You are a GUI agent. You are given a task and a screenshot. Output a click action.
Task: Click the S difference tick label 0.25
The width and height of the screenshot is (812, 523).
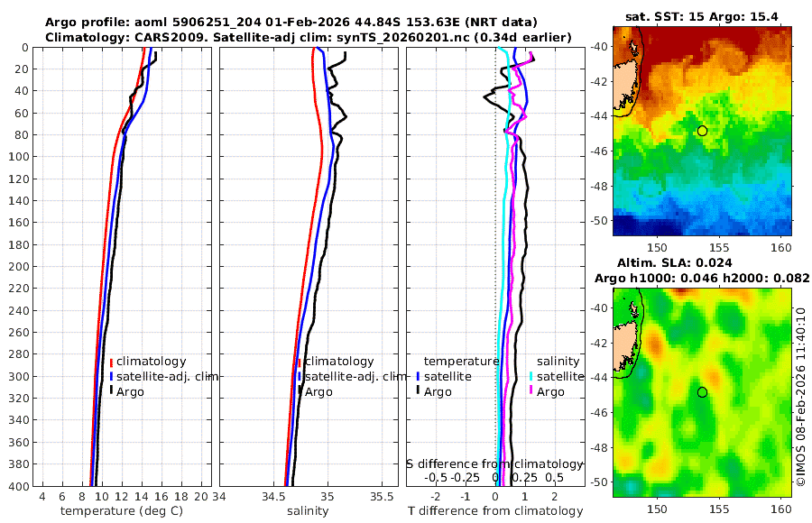click(524, 477)
